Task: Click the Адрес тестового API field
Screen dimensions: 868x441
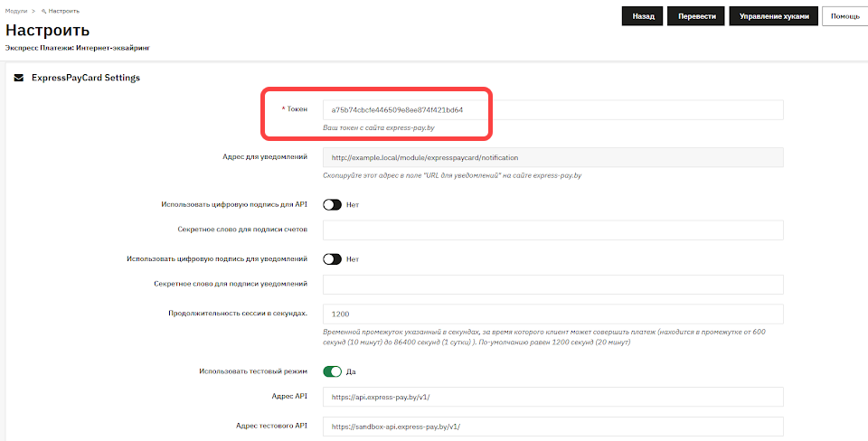Action: (x=553, y=427)
